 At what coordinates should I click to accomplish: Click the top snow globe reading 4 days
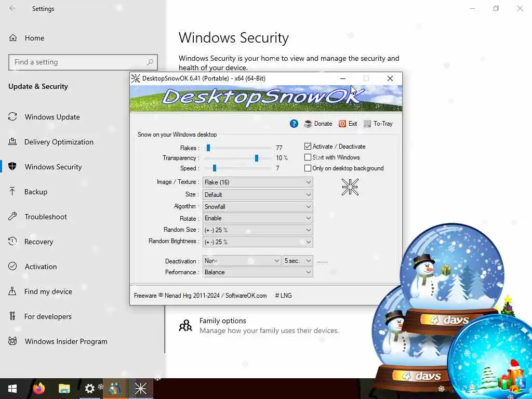tap(453, 278)
